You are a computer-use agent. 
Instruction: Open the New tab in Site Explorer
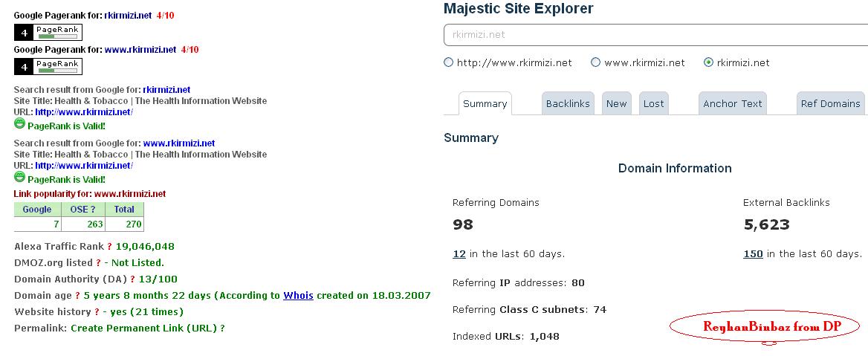616,103
